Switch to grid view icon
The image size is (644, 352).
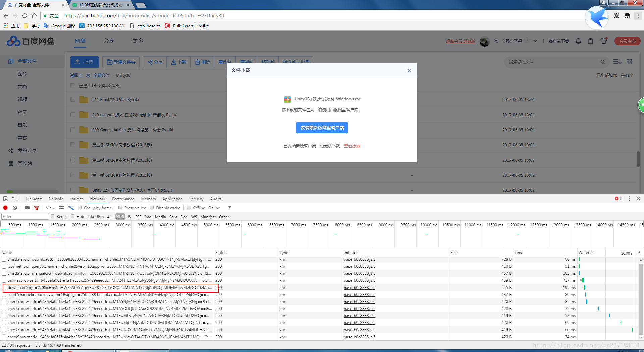pos(629,62)
